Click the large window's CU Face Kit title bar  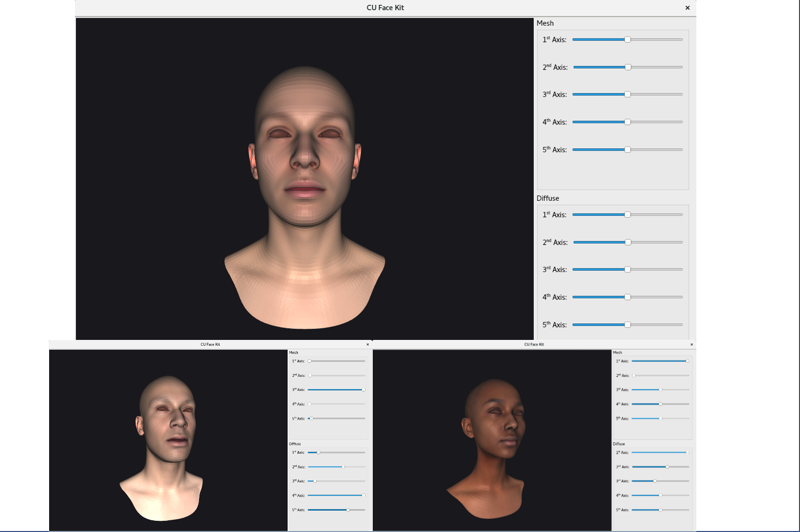click(385, 8)
